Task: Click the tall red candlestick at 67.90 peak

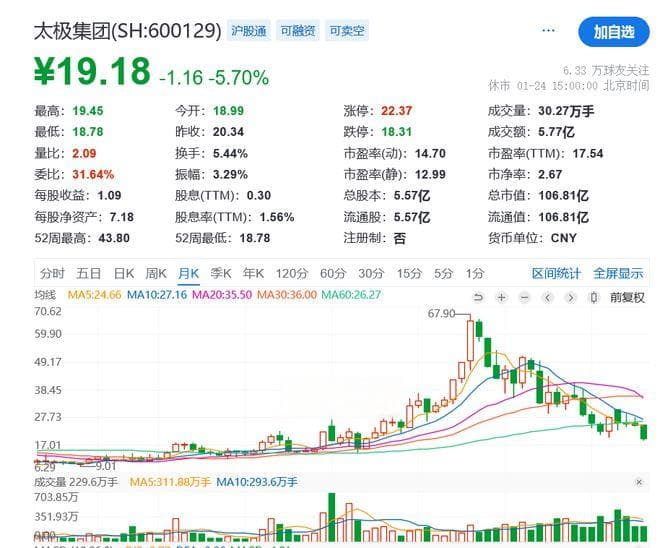Action: [x=471, y=340]
